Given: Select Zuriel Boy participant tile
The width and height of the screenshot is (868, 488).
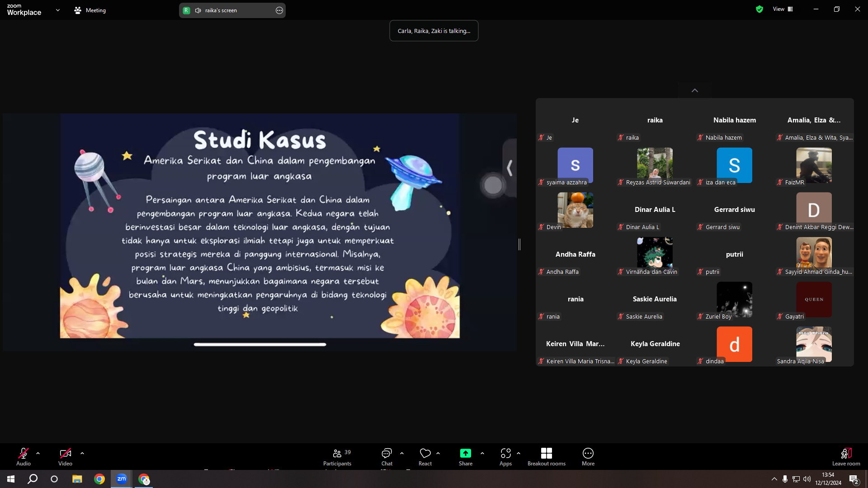Looking at the screenshot, I should tap(734, 299).
